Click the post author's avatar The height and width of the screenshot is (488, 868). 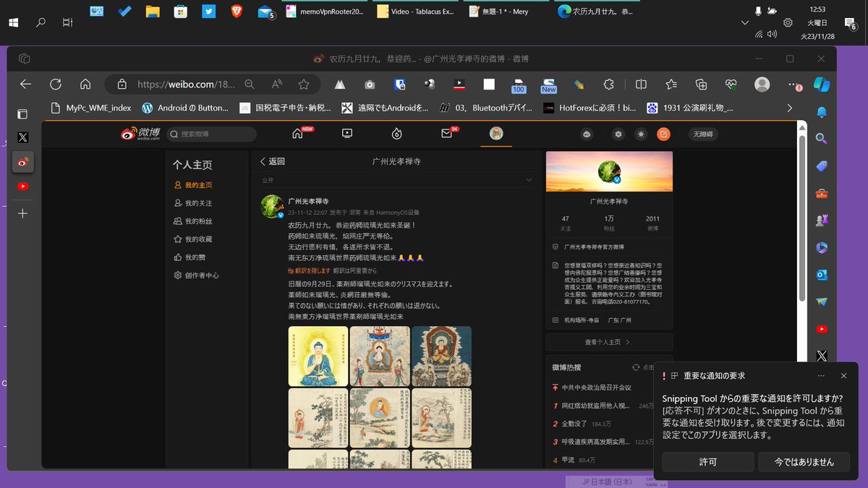[x=272, y=206]
